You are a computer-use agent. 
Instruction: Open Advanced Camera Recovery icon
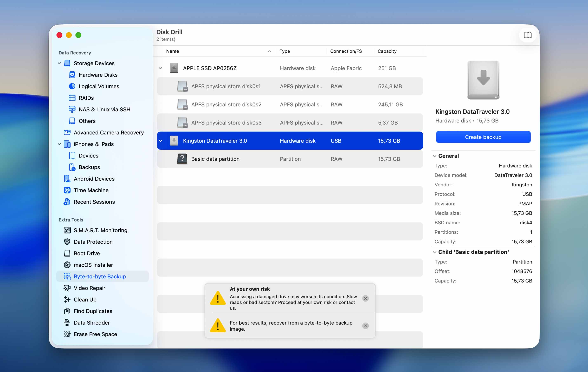(x=67, y=132)
